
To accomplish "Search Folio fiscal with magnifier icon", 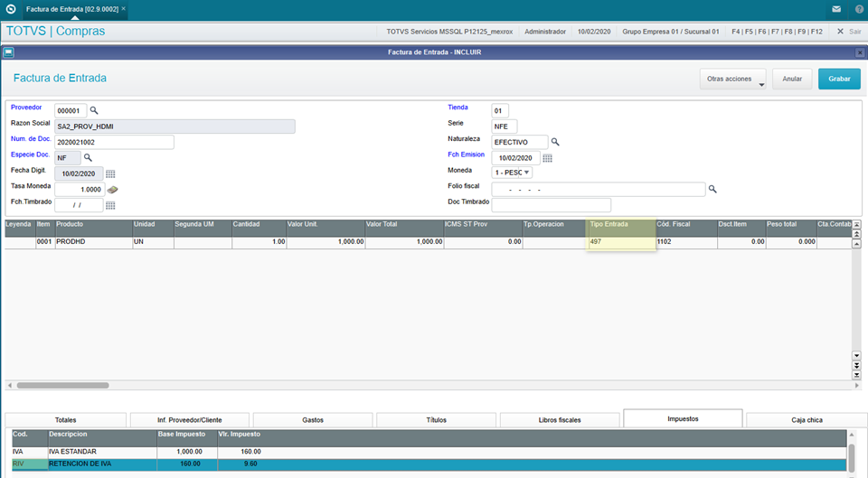I will 712,189.
